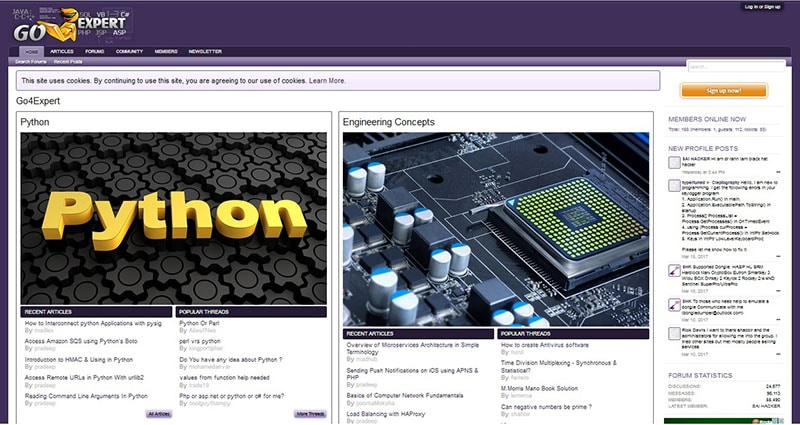Open the Newsletter menu item
Viewport: 800px width, 425px height.
tap(205, 52)
